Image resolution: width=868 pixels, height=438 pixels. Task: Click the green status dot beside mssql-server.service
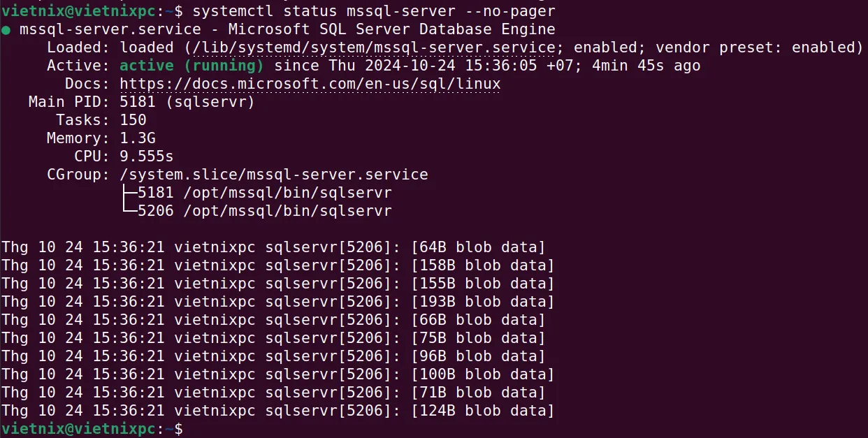pos(6,30)
